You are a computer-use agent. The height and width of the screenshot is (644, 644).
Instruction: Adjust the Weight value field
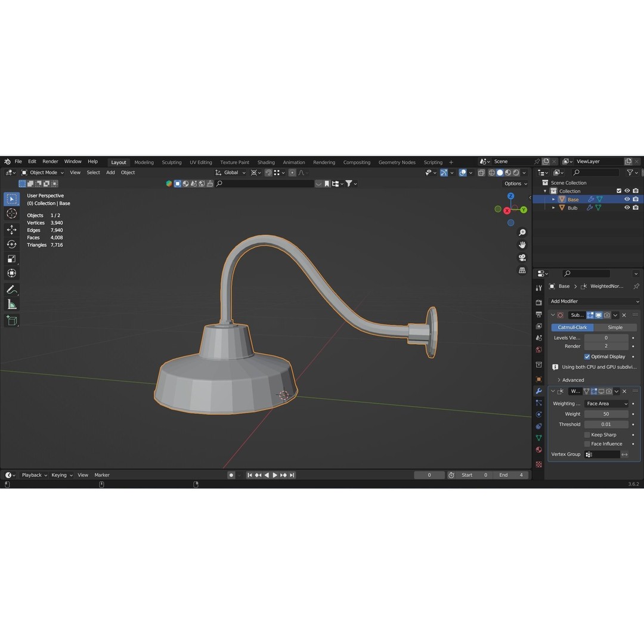(606, 414)
